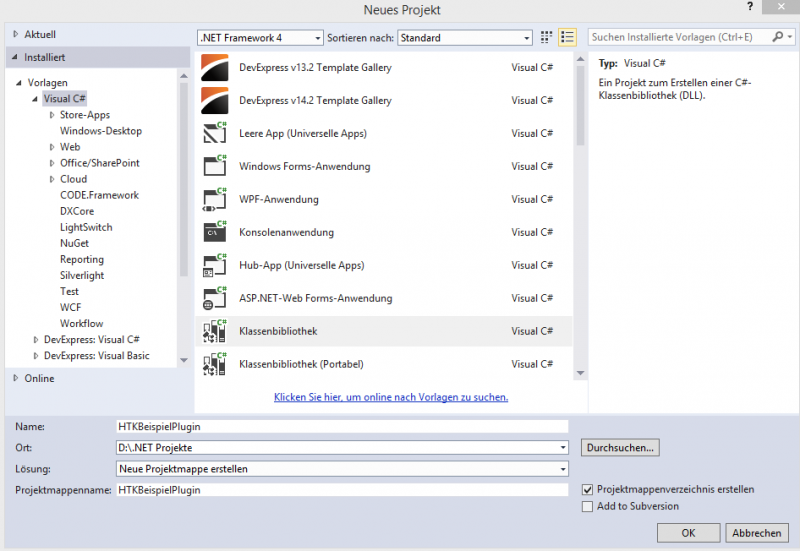Switch to medium icons tile view
Screen dimensions: 800x551
[x=547, y=37]
